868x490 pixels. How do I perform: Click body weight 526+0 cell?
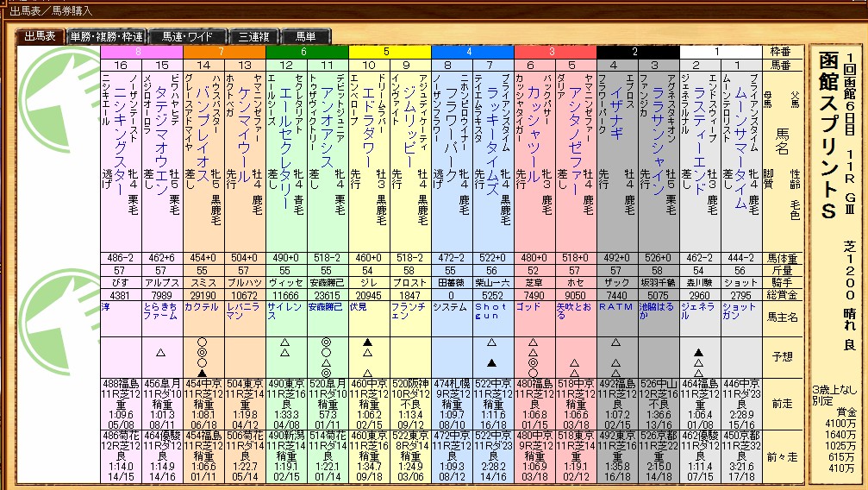click(659, 258)
